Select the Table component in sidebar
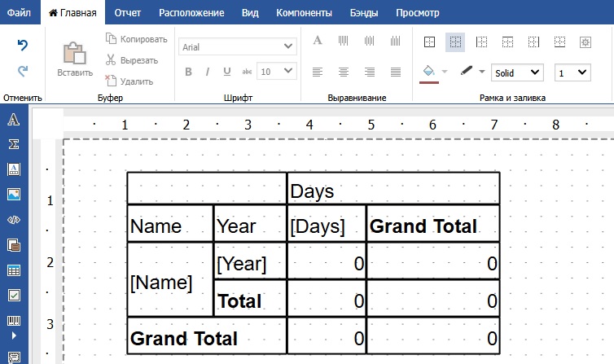Screen dimensions: 614x364 click(x=13, y=270)
